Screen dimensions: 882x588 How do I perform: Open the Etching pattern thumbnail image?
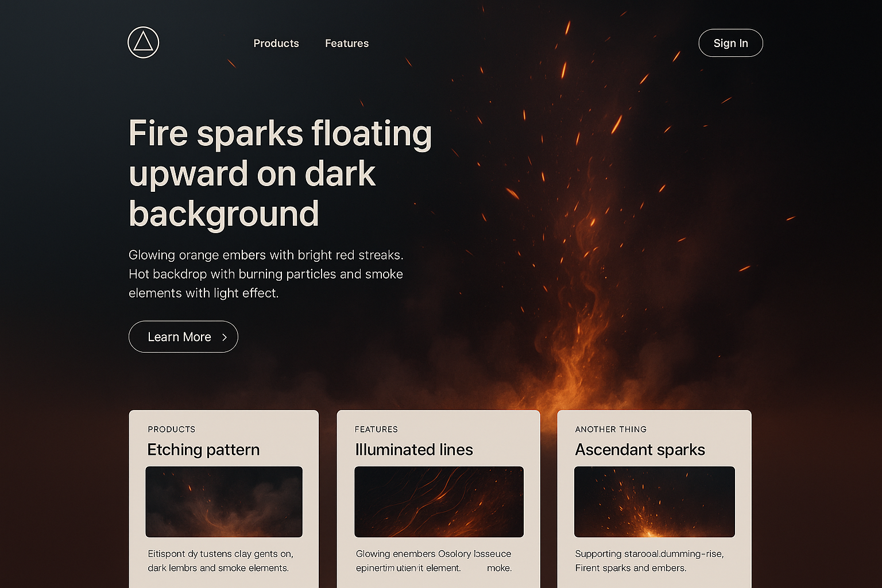224,502
